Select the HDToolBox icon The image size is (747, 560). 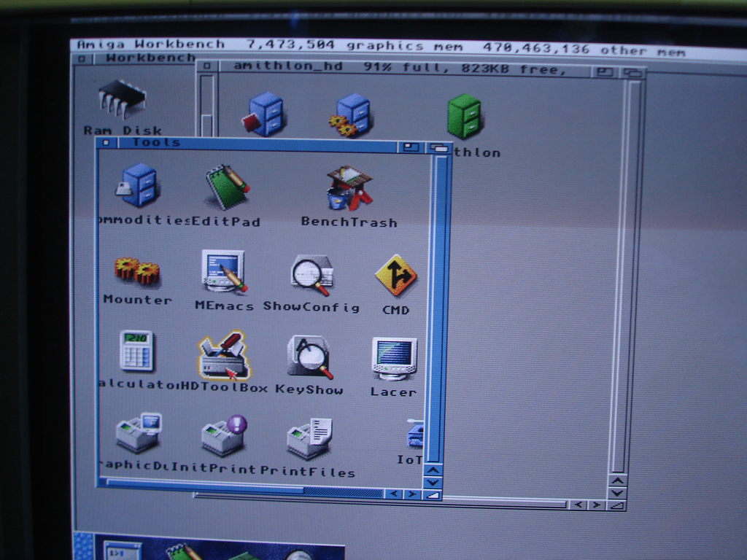pos(224,355)
